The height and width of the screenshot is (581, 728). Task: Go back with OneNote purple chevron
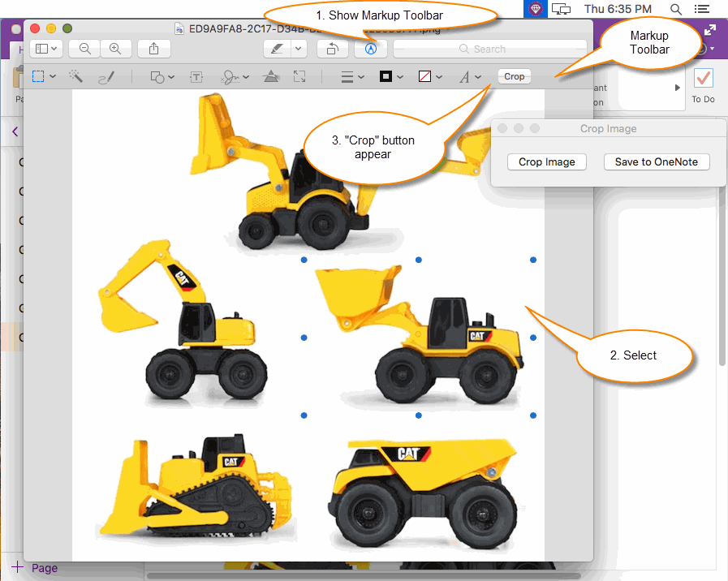click(x=15, y=131)
